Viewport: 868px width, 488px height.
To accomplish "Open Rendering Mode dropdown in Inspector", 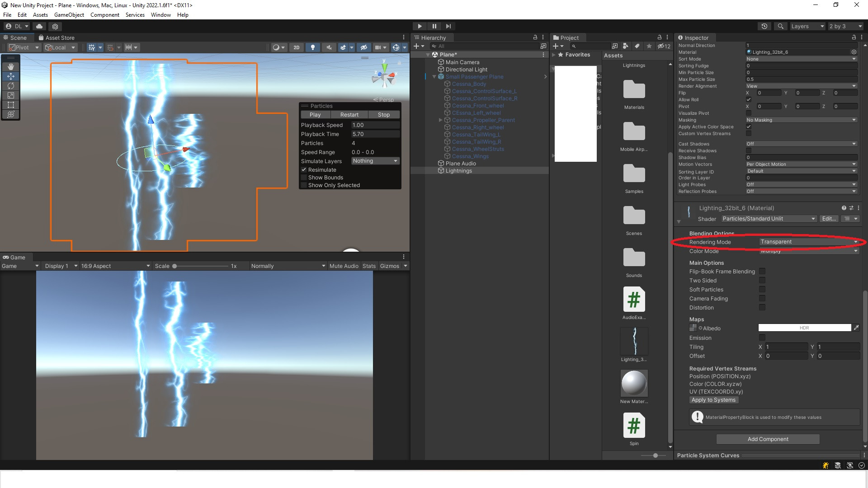I will 805,241.
